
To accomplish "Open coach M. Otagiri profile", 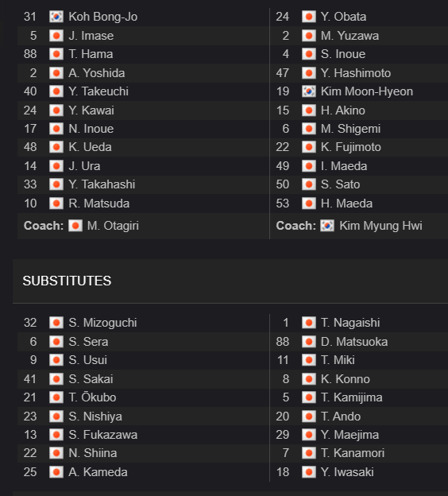I will pyautogui.click(x=113, y=226).
